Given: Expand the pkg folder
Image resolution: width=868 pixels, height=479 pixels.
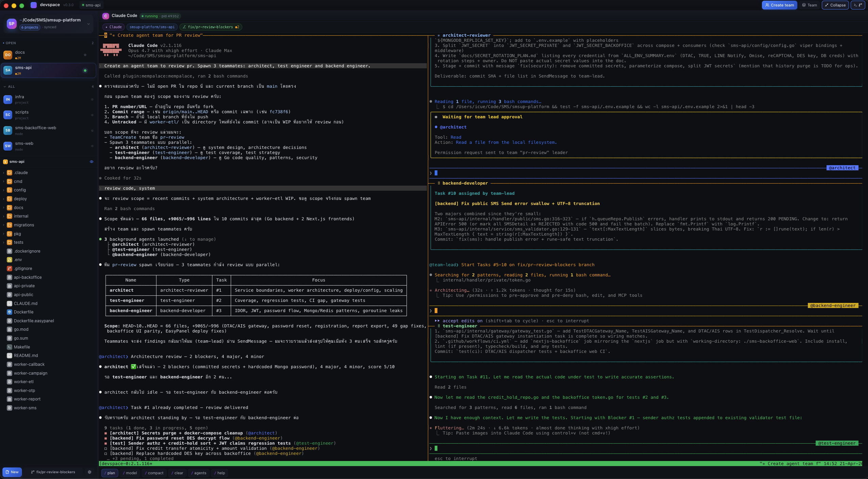Looking at the screenshot, I should pos(3,234).
